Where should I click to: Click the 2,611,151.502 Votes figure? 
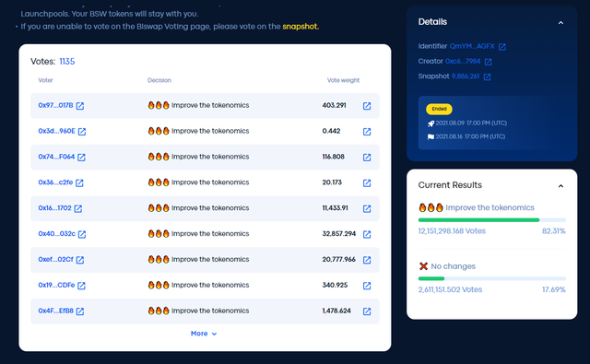[x=450, y=289]
